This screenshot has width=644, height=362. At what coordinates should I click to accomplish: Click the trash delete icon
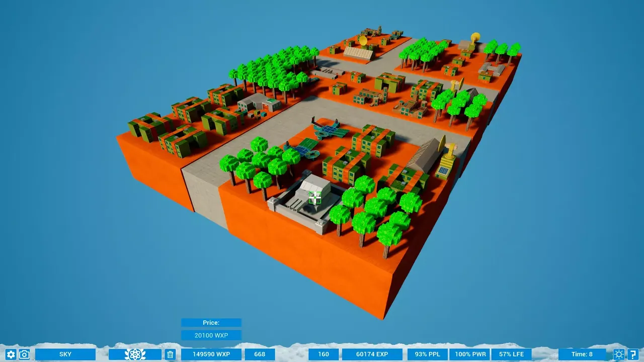click(170, 354)
